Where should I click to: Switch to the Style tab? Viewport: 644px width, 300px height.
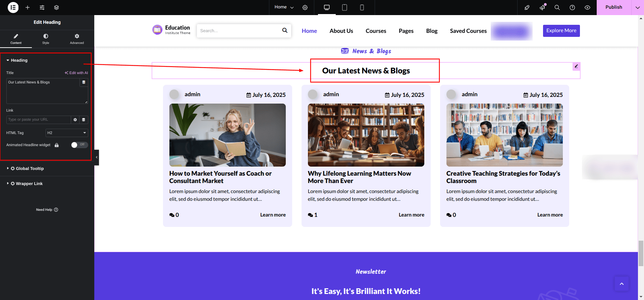[x=46, y=39]
